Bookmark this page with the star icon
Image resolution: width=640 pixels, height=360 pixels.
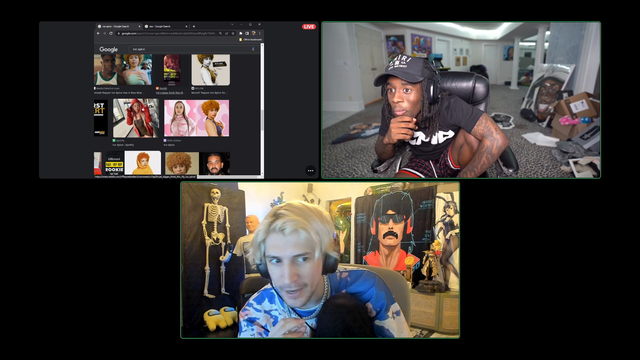coord(233,33)
